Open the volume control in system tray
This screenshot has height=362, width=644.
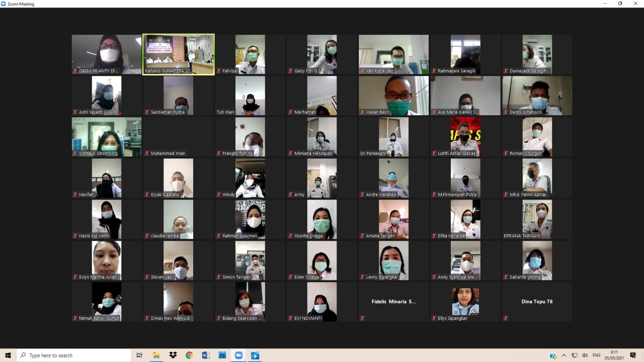(x=585, y=355)
